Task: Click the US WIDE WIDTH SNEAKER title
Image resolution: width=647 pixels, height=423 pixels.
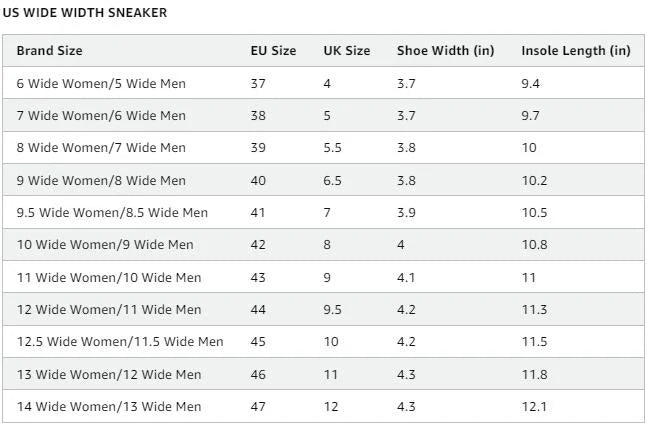Action: point(85,13)
